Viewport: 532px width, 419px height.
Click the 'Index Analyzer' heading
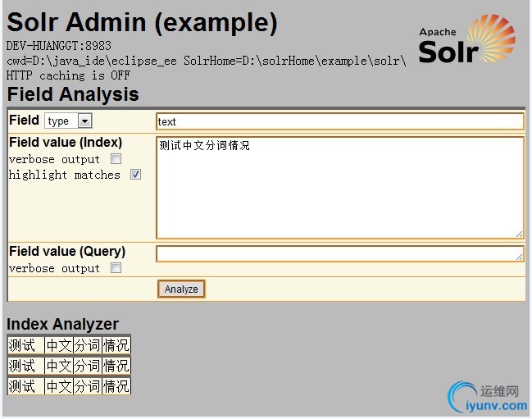(x=63, y=324)
